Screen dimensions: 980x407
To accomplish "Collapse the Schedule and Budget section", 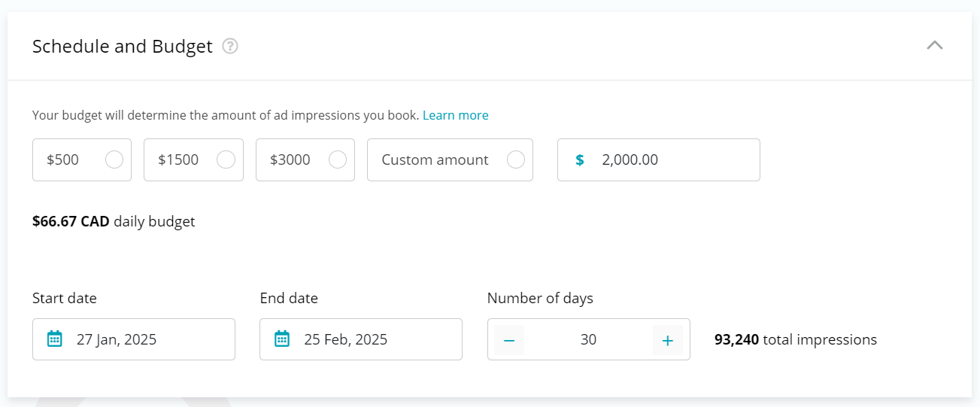I will [x=934, y=45].
